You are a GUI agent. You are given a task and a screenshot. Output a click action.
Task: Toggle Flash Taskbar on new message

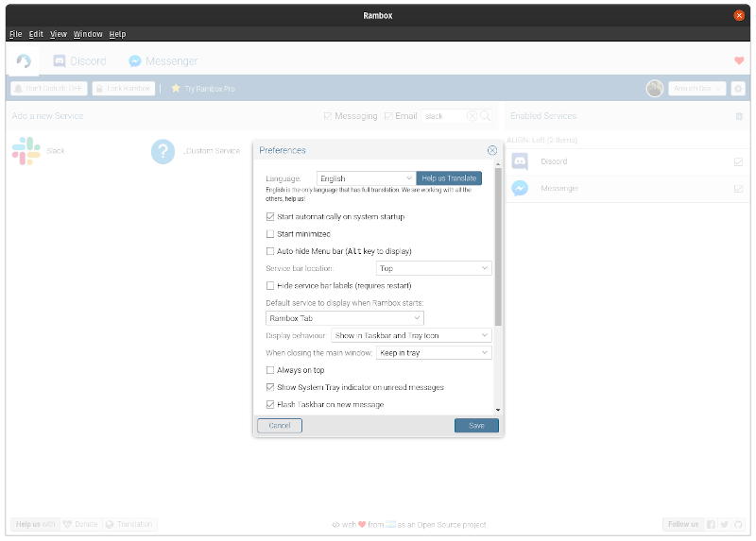click(x=270, y=405)
